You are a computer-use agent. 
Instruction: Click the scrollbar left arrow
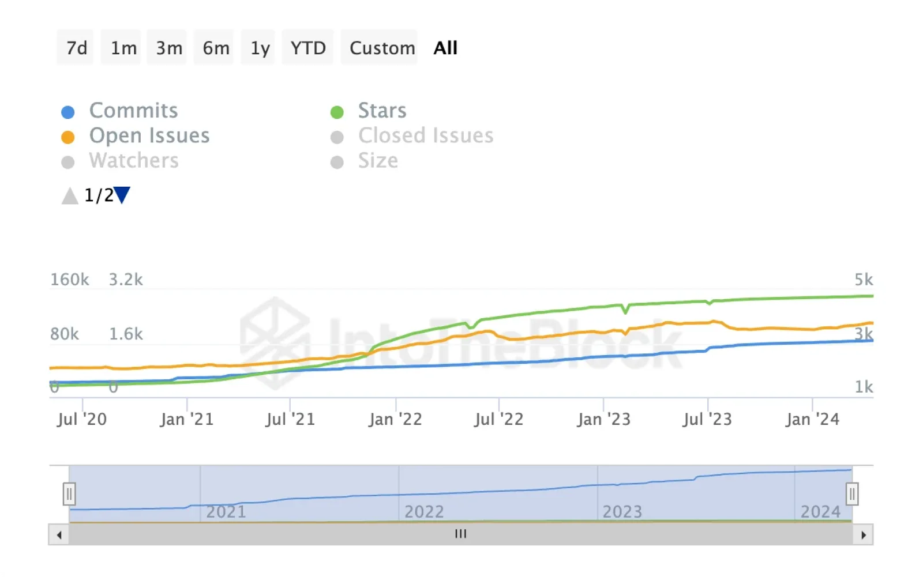click(59, 535)
